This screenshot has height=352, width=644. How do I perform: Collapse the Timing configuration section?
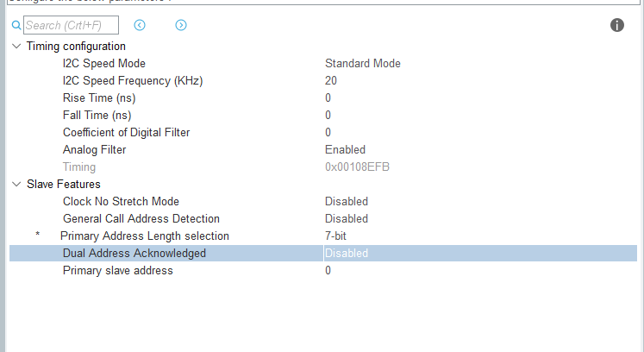click(16, 46)
